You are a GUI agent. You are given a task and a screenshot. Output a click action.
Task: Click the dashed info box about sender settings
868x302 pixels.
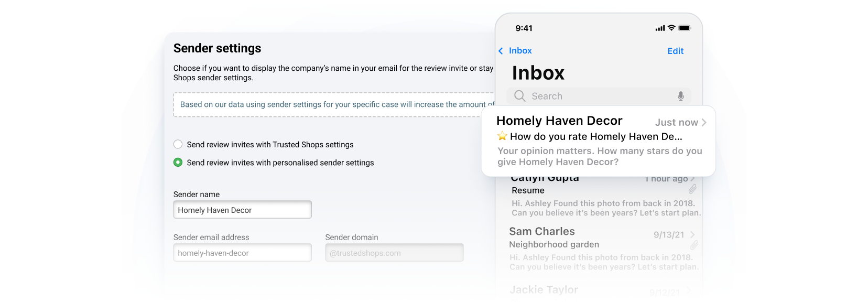click(x=334, y=105)
